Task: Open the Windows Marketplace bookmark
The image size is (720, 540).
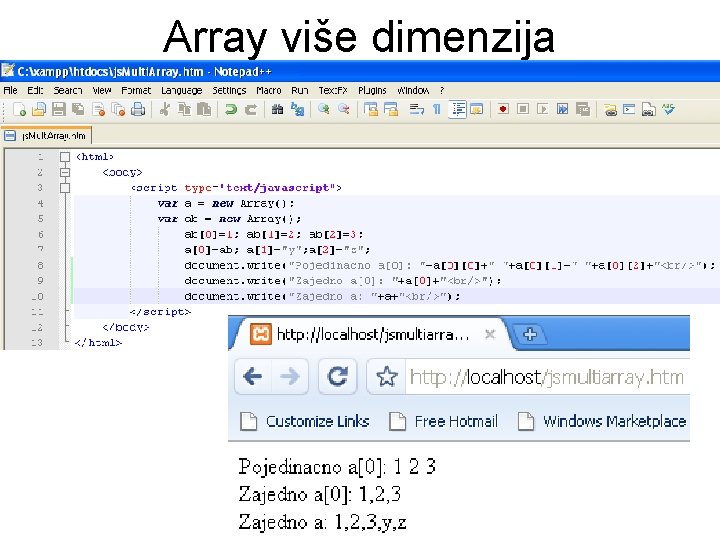Action: 602,422
